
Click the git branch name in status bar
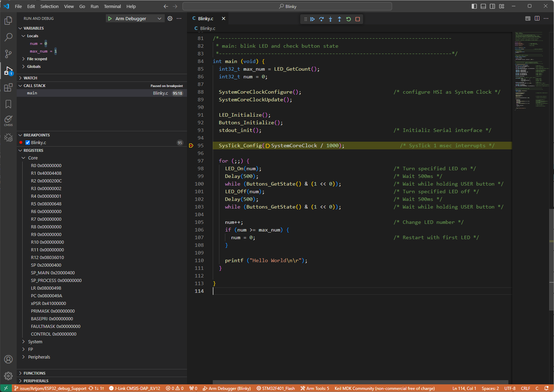pos(53,389)
